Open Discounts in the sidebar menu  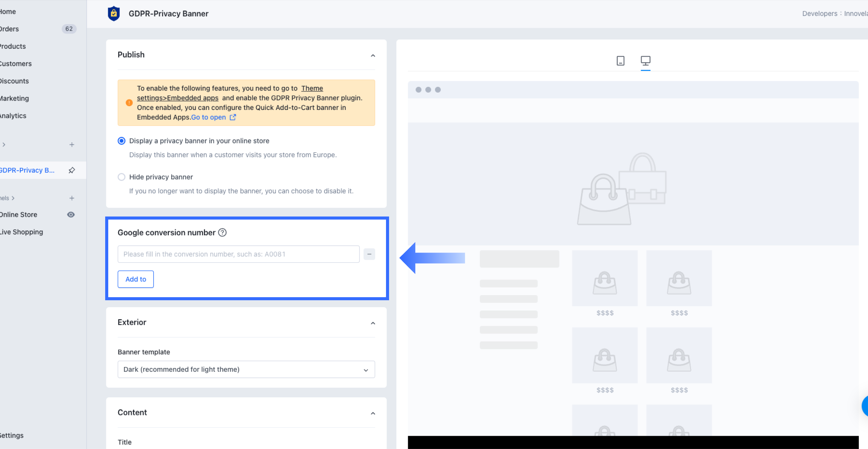[x=14, y=81]
